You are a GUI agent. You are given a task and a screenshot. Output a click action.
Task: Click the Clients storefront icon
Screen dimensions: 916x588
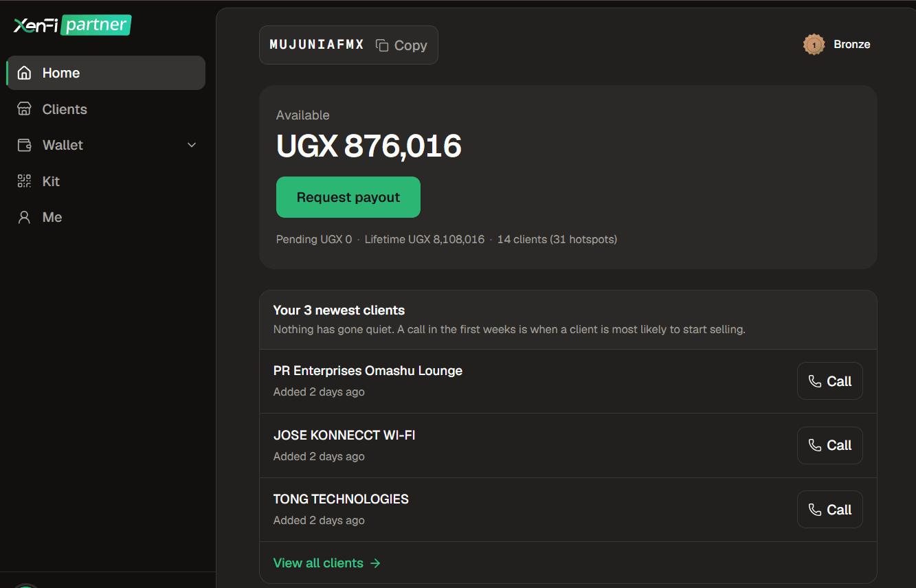pos(25,109)
